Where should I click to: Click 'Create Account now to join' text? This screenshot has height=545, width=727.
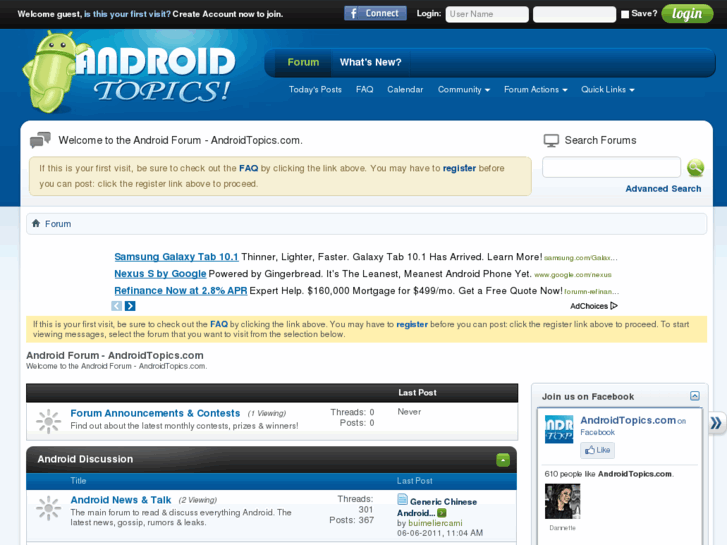pos(228,14)
